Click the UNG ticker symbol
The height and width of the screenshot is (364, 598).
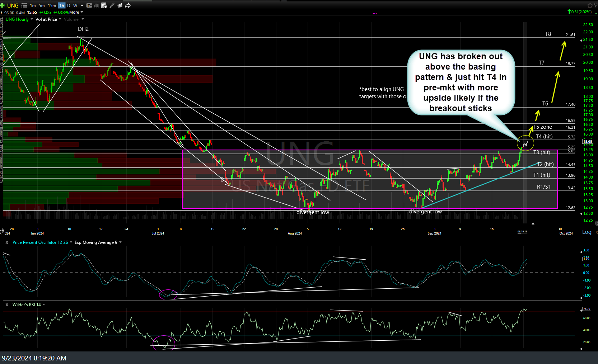13,5
